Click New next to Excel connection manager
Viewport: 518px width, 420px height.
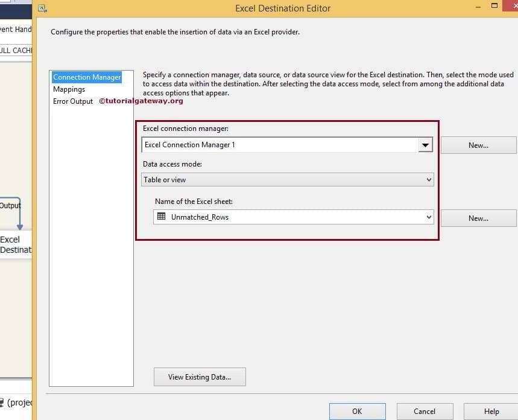point(478,145)
